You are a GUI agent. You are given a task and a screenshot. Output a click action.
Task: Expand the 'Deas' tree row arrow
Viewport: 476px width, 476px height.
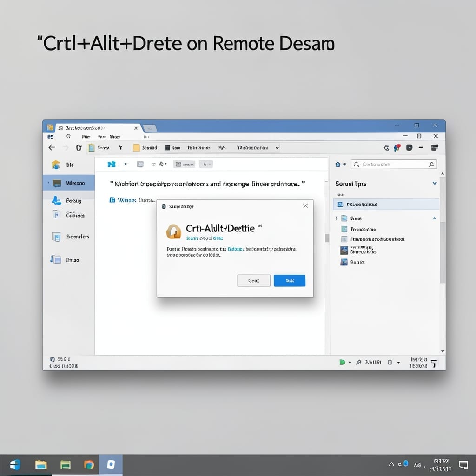tap(337, 218)
